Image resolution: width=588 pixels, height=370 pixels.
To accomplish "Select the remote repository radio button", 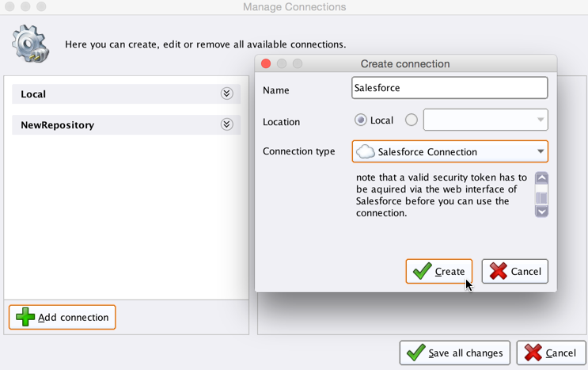I will coord(411,120).
